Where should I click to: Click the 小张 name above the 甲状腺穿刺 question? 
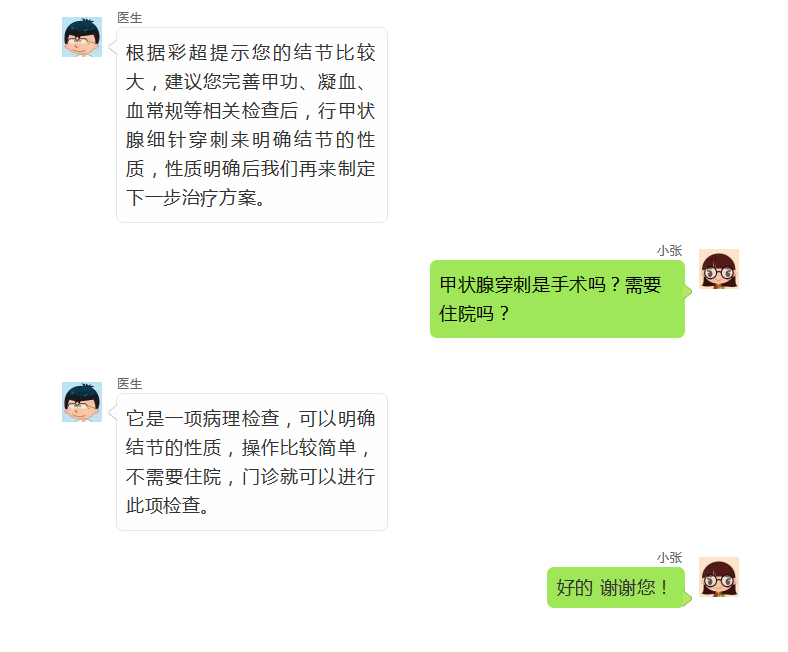[x=669, y=250]
